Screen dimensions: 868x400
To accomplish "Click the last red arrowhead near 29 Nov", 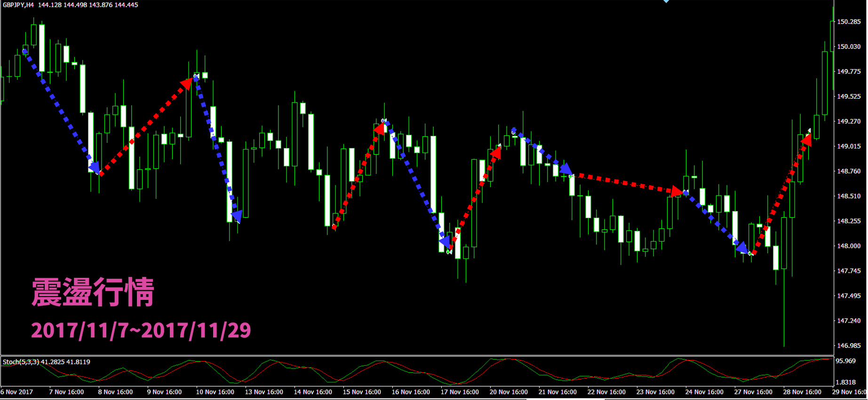I will pyautogui.click(x=806, y=139).
